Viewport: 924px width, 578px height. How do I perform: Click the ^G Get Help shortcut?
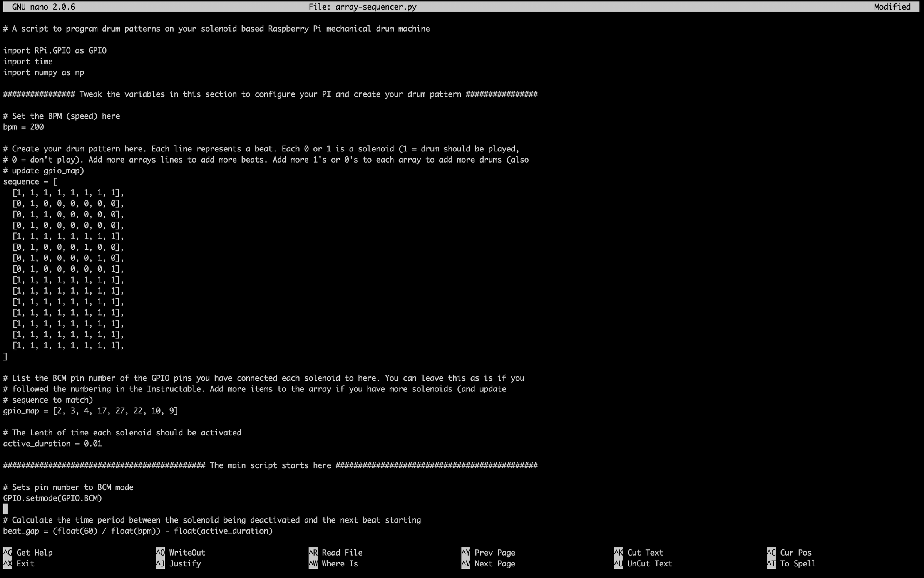(28, 553)
